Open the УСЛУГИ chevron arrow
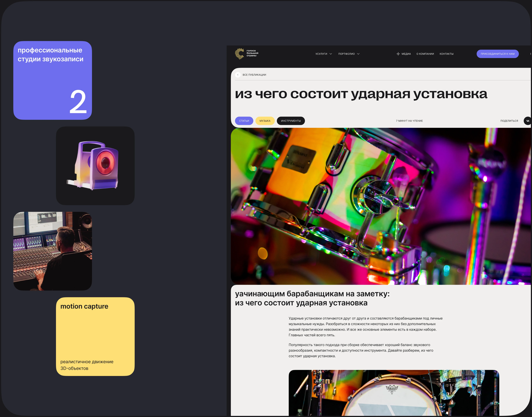The width and height of the screenshot is (532, 417). pos(331,54)
